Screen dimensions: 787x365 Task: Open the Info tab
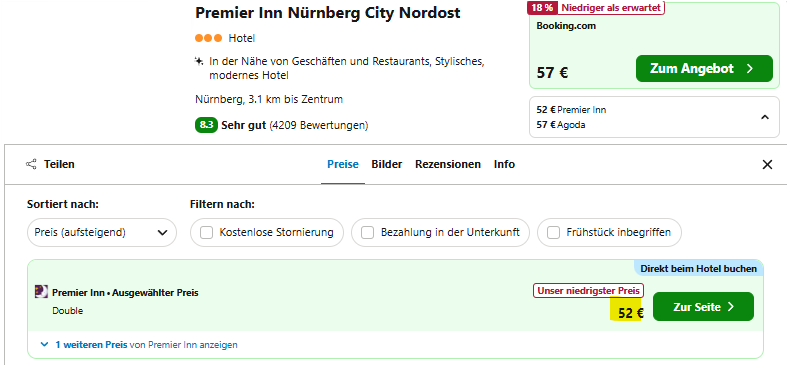504,164
